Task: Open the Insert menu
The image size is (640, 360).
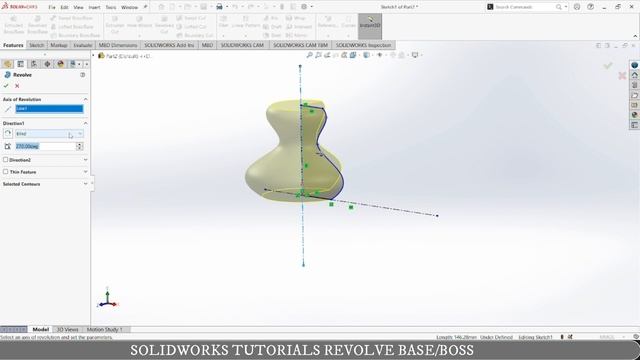Action: pyautogui.click(x=94, y=7)
